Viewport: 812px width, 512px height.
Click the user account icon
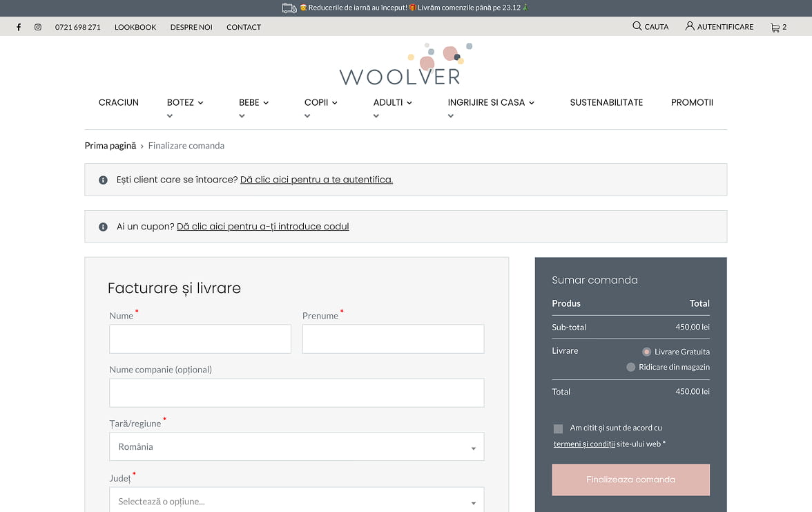689,26
